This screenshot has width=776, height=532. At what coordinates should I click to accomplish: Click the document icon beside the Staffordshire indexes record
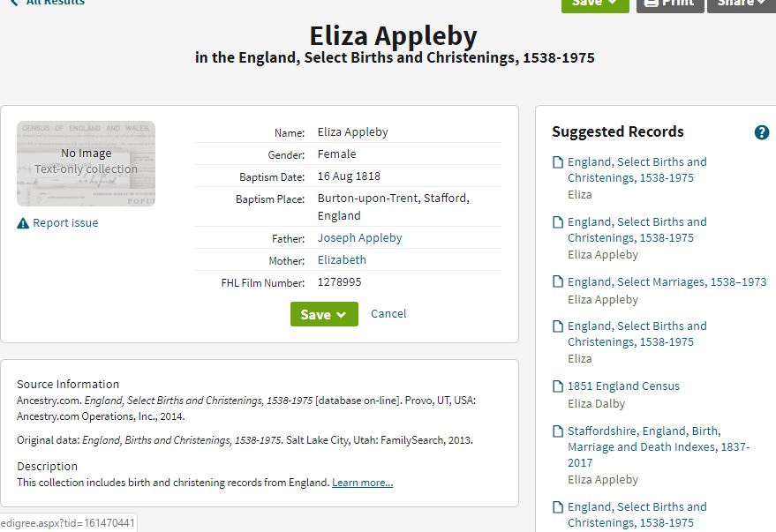[558, 431]
